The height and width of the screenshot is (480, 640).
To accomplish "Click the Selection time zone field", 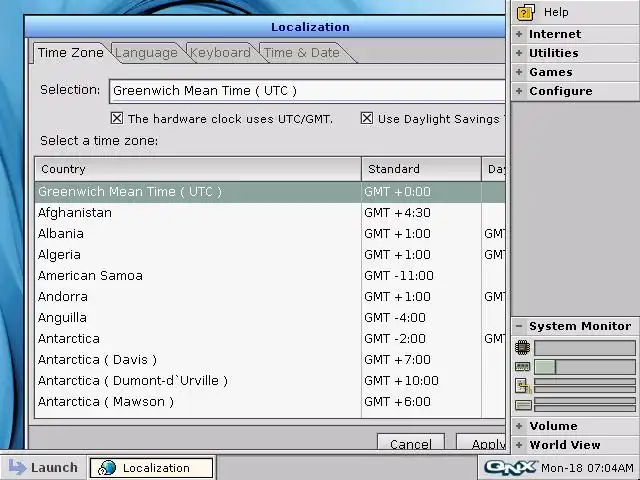I will point(307,91).
